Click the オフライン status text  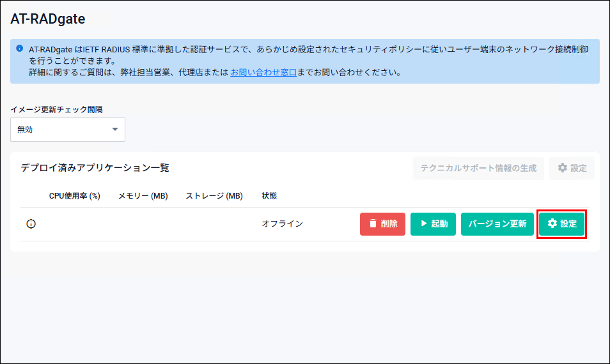pos(283,224)
